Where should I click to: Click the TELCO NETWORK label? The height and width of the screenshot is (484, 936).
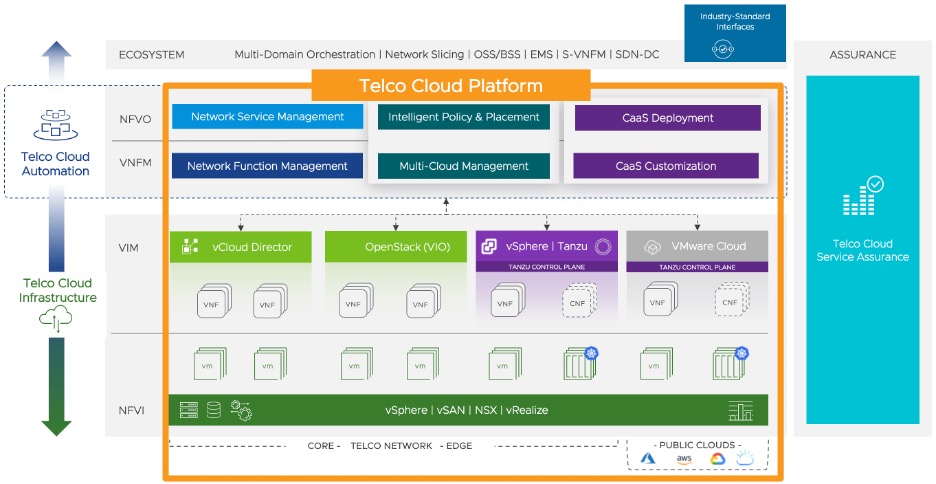(391, 445)
